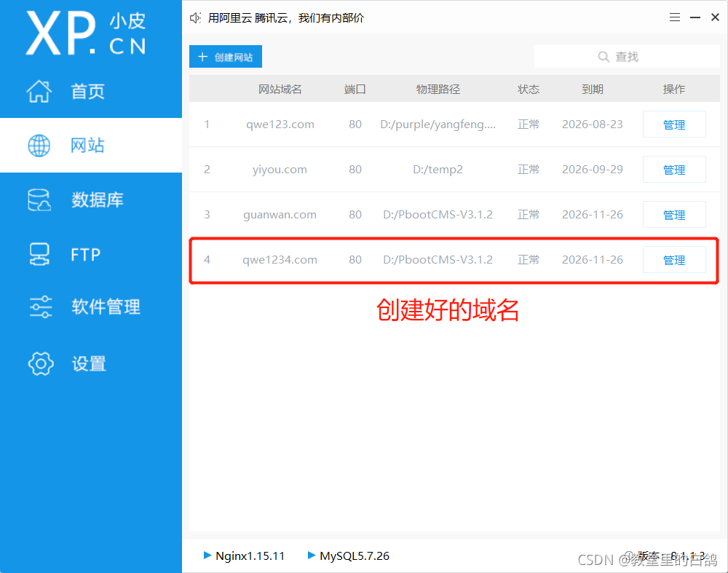
Task: Click qwe1234.com expiry 2026-11-26
Action: [x=593, y=260]
